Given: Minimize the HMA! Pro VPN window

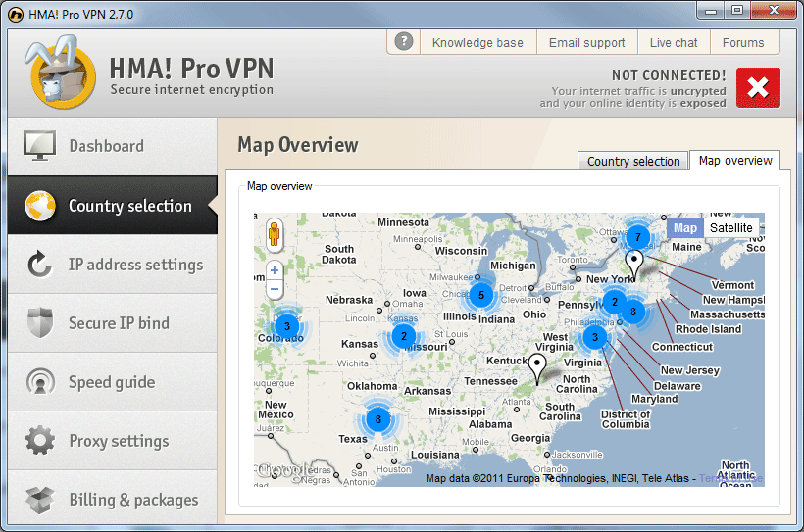Looking at the screenshot, I should coord(710,10).
